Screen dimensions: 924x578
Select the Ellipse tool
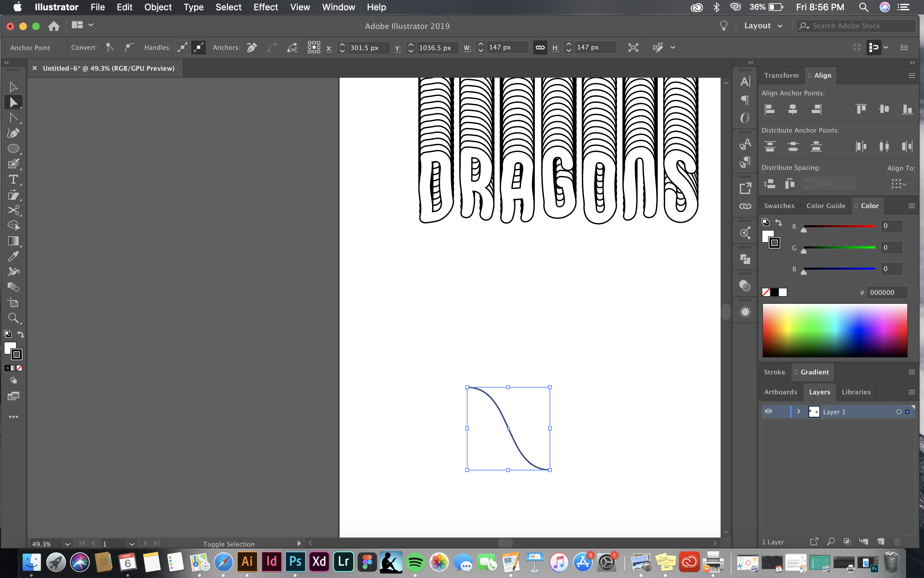pyautogui.click(x=13, y=148)
